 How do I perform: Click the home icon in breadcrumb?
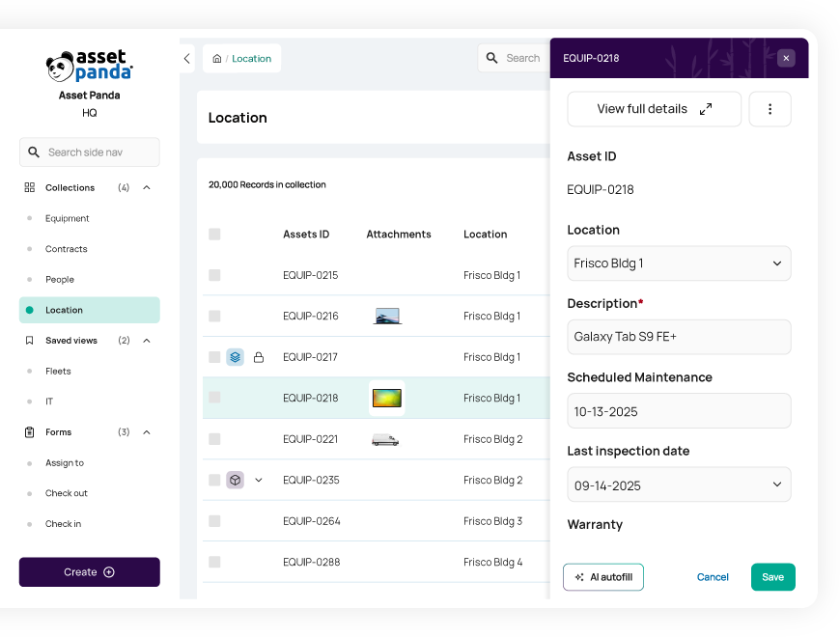pyautogui.click(x=217, y=59)
